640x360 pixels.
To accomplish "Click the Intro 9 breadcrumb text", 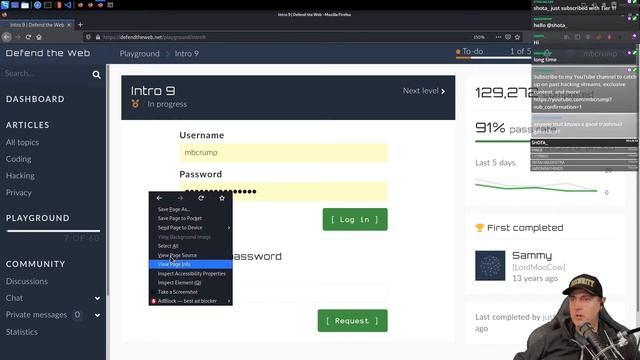I will 187,53.
